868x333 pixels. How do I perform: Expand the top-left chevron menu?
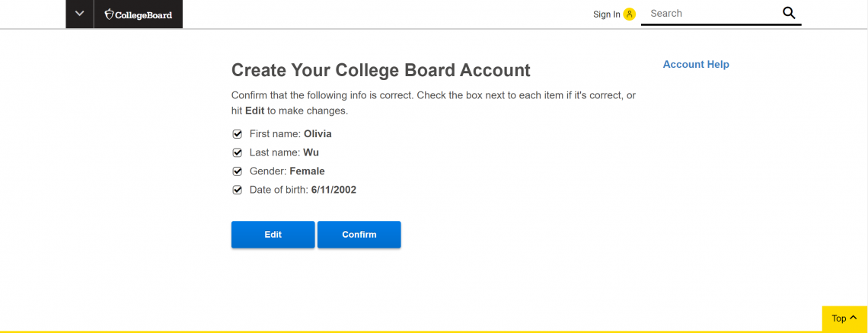point(79,14)
